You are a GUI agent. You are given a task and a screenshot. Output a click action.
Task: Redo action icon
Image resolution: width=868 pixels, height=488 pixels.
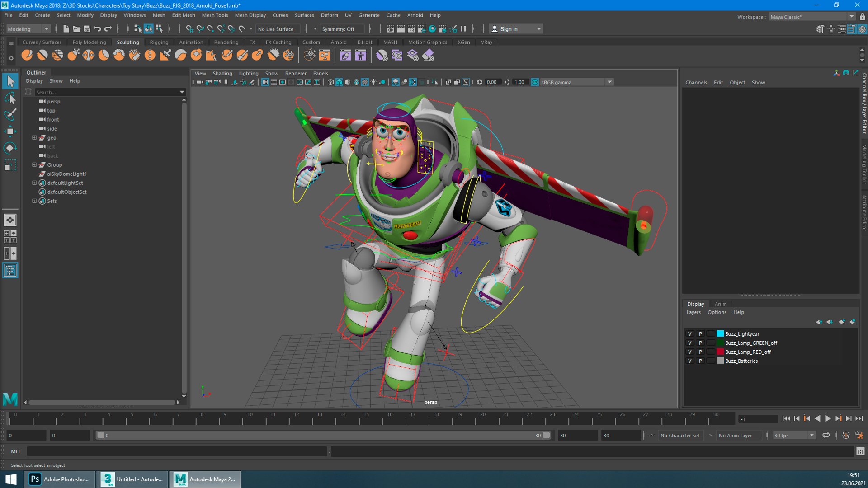point(108,29)
